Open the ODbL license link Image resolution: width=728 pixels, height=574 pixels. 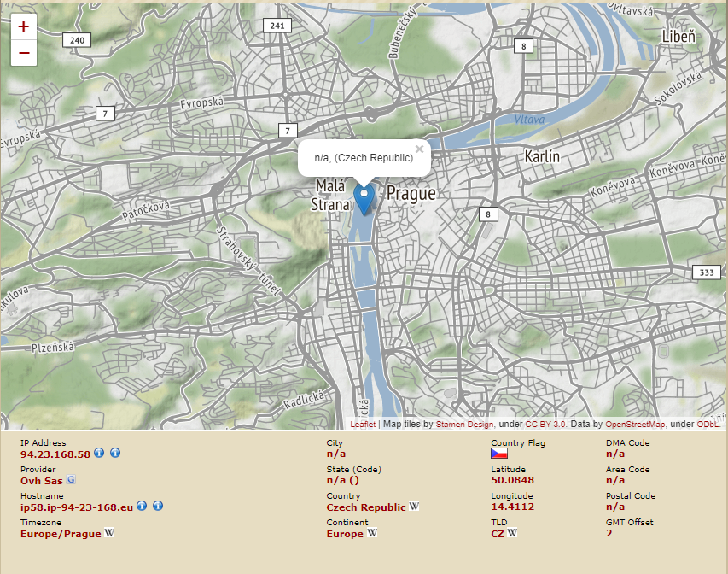click(x=708, y=424)
